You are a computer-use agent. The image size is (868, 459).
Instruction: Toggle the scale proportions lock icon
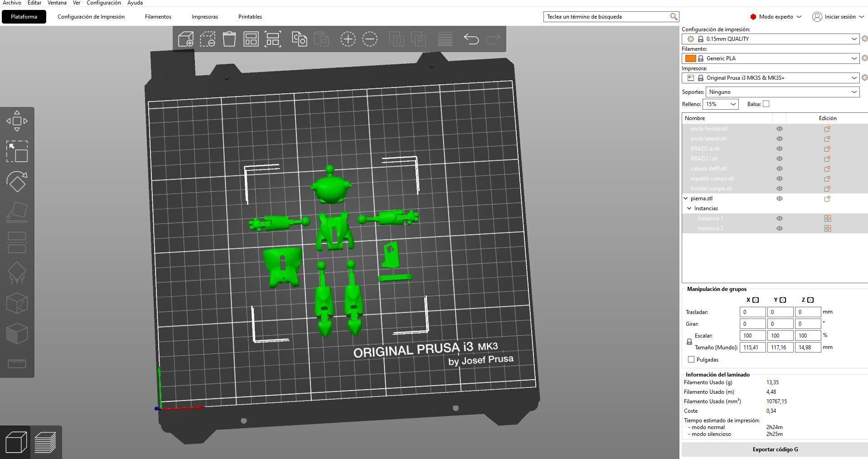[x=689, y=342]
